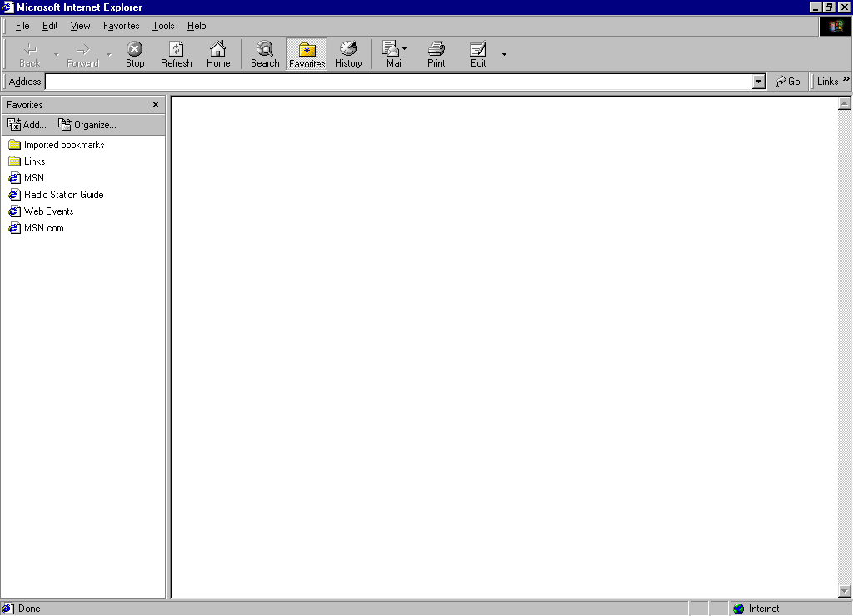853x616 pixels.
Task: Expand the Links favorites folder
Action: coord(35,161)
